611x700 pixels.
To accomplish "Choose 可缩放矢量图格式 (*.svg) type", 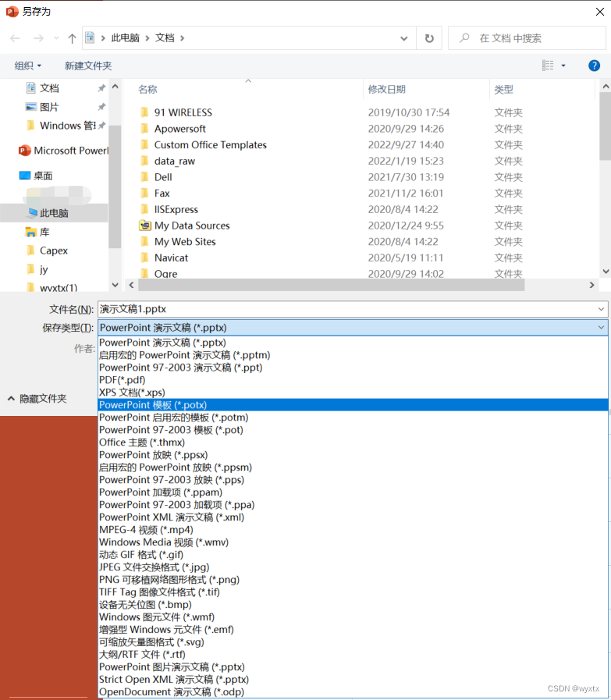I will click(353, 642).
